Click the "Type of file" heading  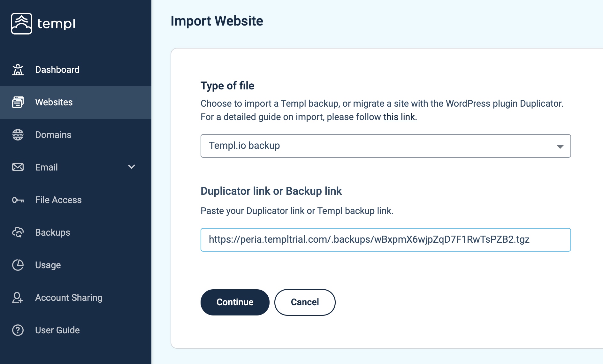click(227, 86)
